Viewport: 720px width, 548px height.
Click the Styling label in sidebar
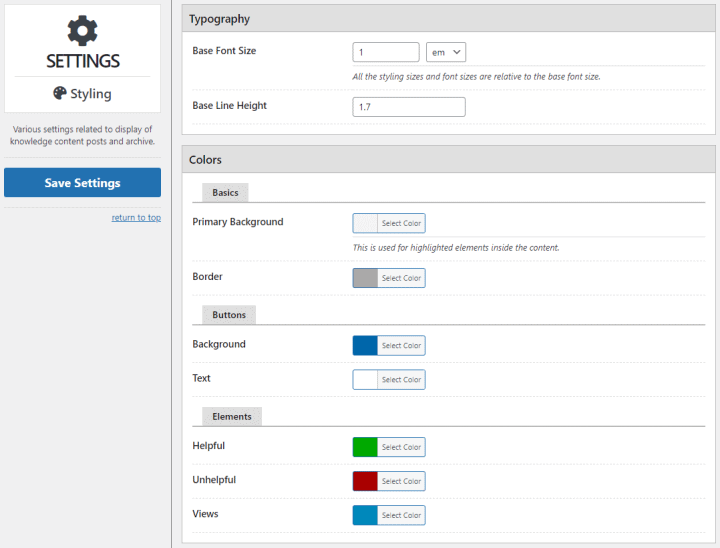coord(91,94)
